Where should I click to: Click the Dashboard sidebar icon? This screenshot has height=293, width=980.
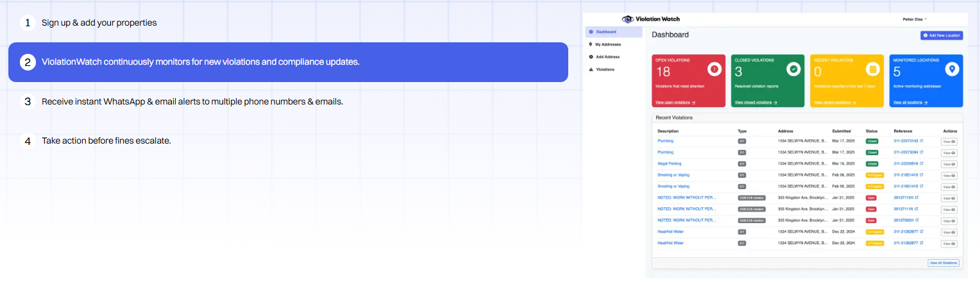591,31
